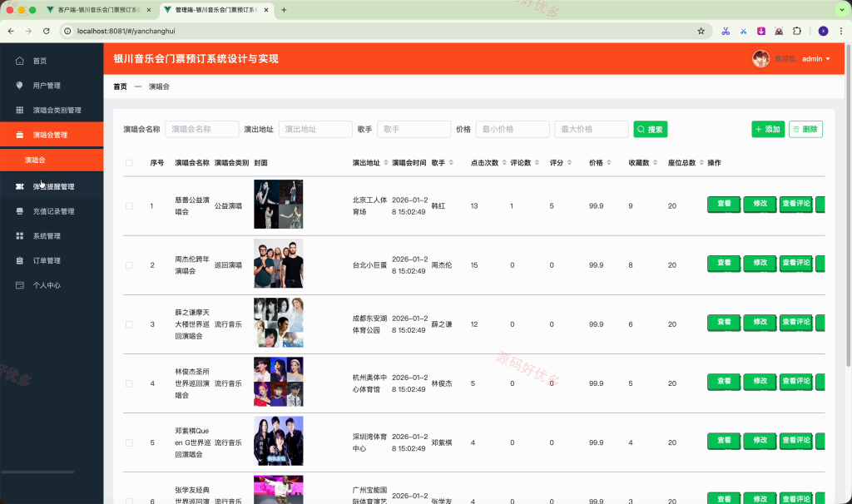
Task: Open cover thumbnail of 慈善公益演唱会
Action: point(278,205)
